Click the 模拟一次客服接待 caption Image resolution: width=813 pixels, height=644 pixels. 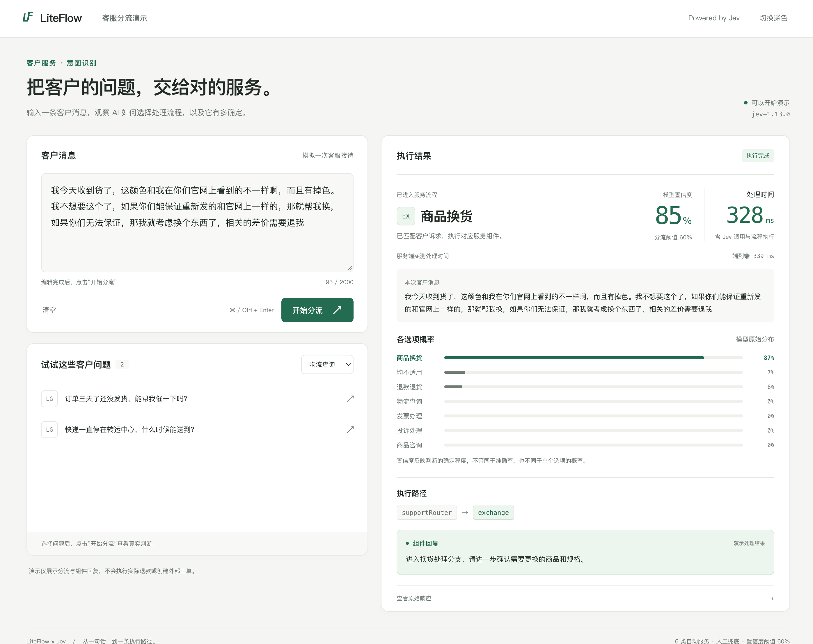[328, 155]
